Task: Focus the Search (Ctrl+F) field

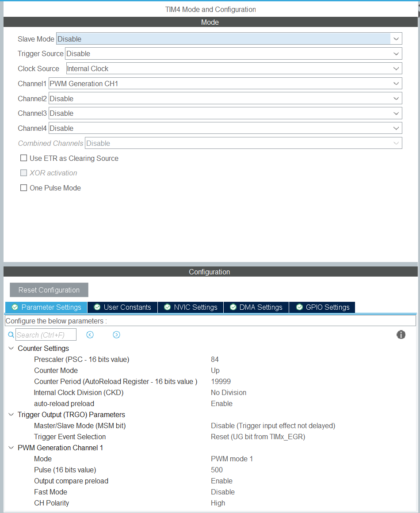Action: tap(46, 334)
